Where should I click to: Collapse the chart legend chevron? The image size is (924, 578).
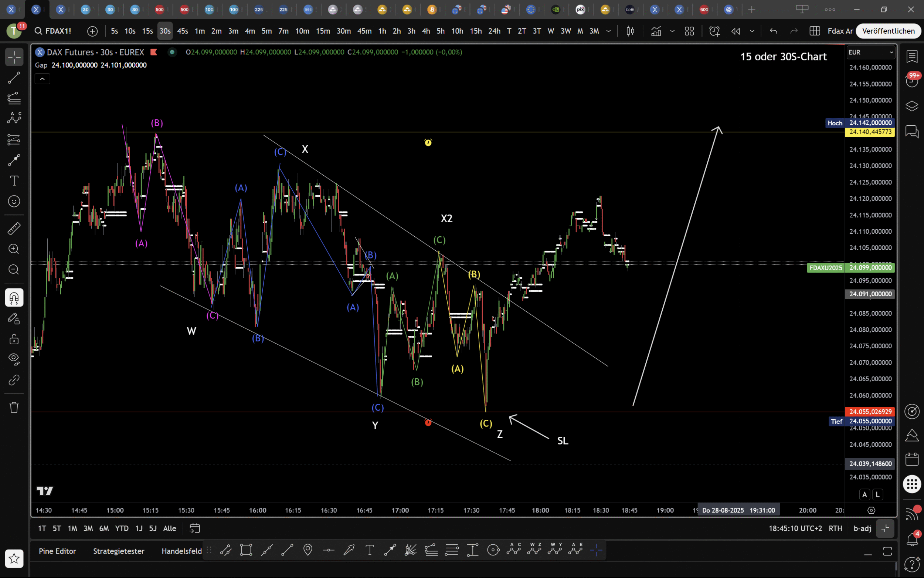pos(43,79)
